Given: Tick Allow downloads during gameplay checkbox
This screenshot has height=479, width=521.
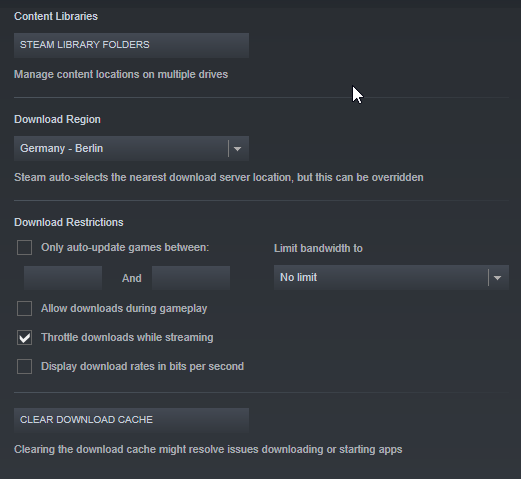Looking at the screenshot, I should (x=24, y=308).
